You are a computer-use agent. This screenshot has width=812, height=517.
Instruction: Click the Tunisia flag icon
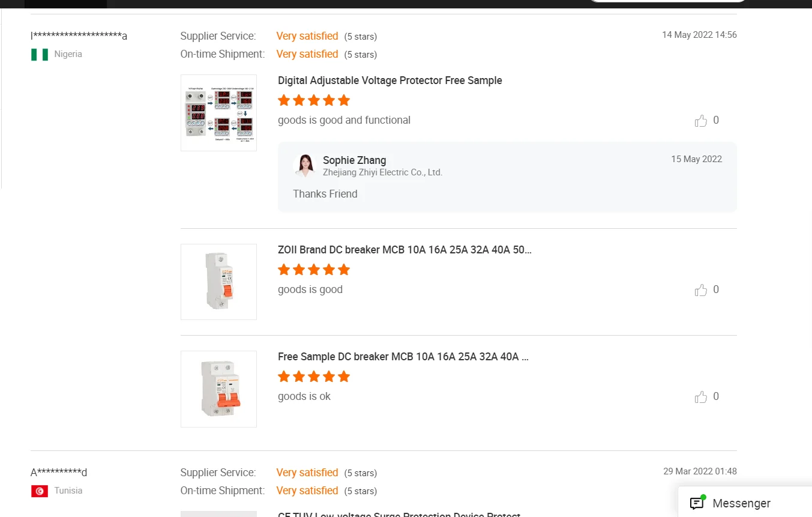40,491
